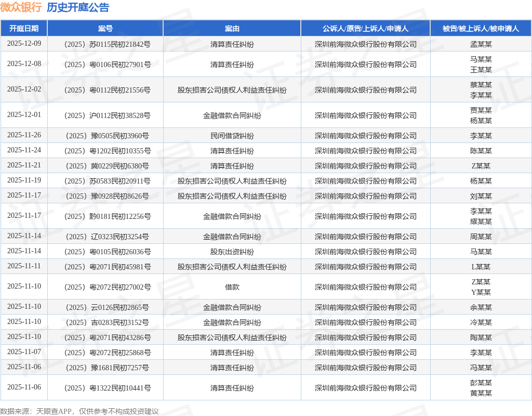Click case number 豫0505民初3960号

[x=108, y=136]
